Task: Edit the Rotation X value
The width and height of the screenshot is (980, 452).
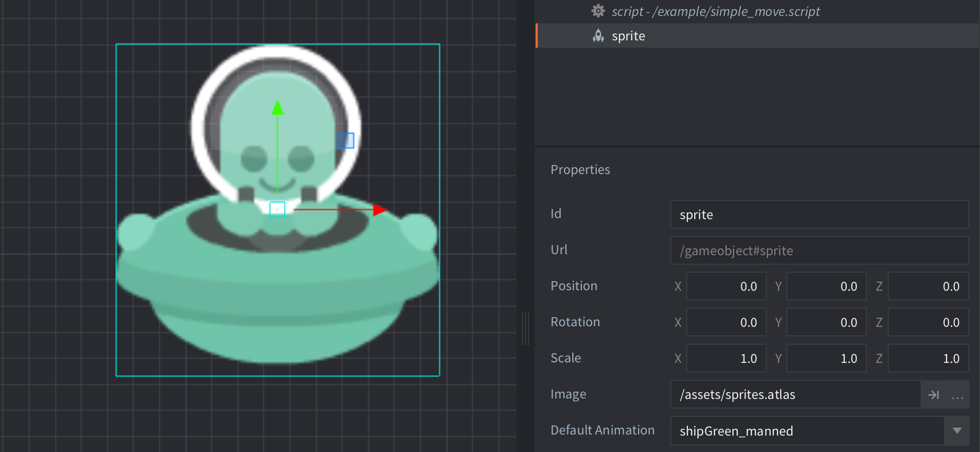Action: pyautogui.click(x=727, y=323)
